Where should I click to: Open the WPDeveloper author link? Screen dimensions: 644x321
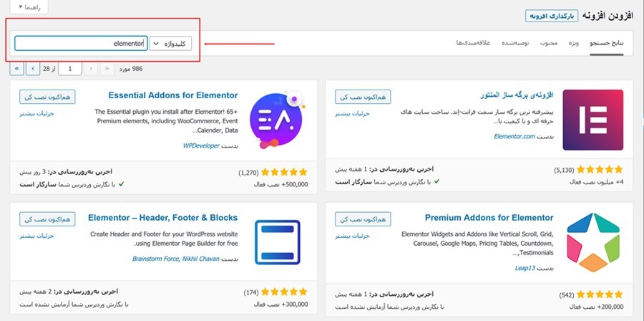pos(201,146)
